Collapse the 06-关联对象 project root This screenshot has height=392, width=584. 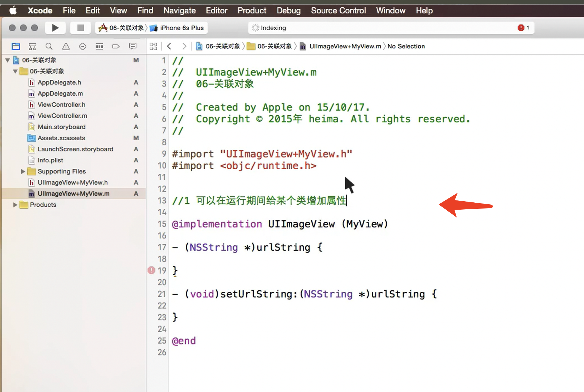pos(8,60)
